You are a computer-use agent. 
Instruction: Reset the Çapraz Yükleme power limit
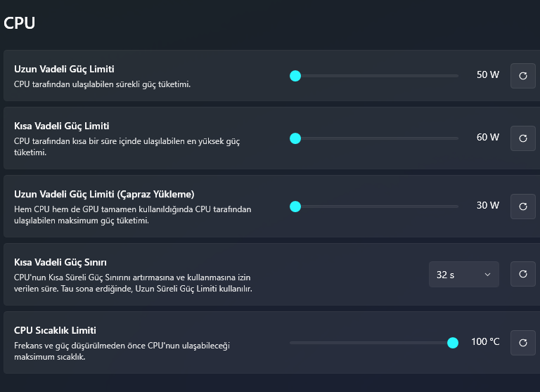pos(522,206)
